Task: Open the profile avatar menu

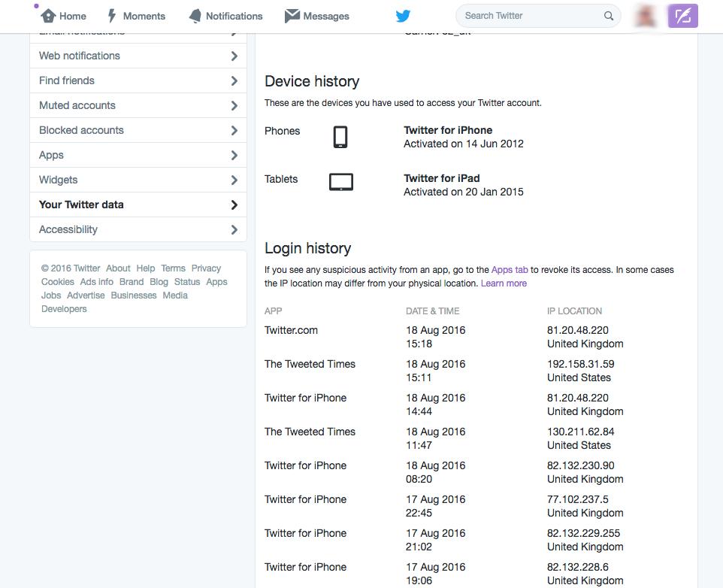Action: pyautogui.click(x=646, y=16)
